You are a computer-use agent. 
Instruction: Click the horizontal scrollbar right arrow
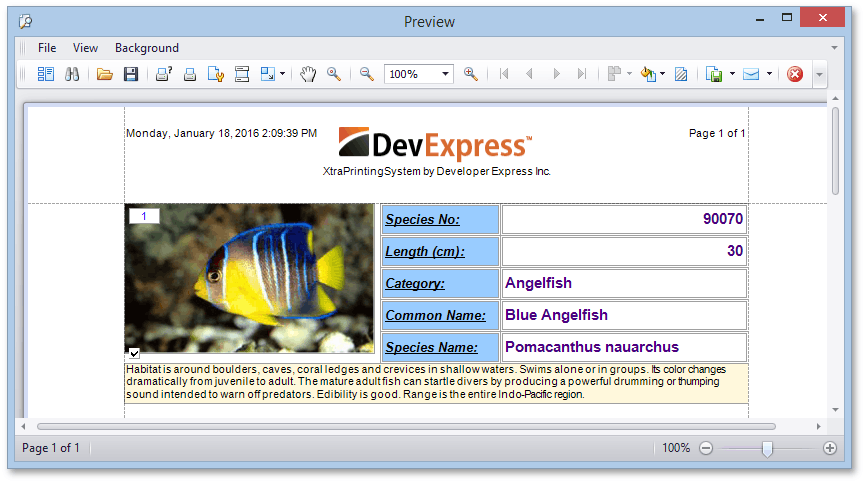click(819, 426)
